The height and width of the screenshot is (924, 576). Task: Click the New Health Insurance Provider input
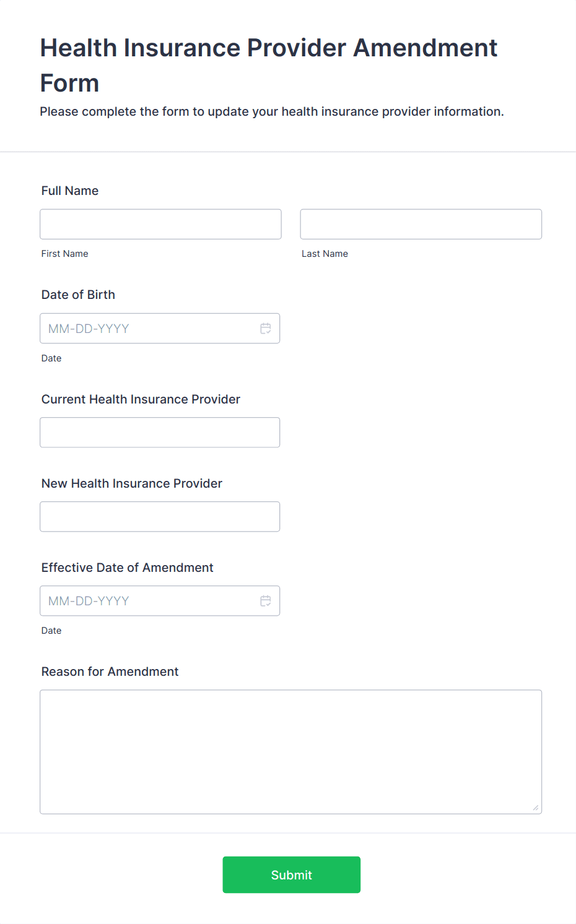[x=160, y=517]
